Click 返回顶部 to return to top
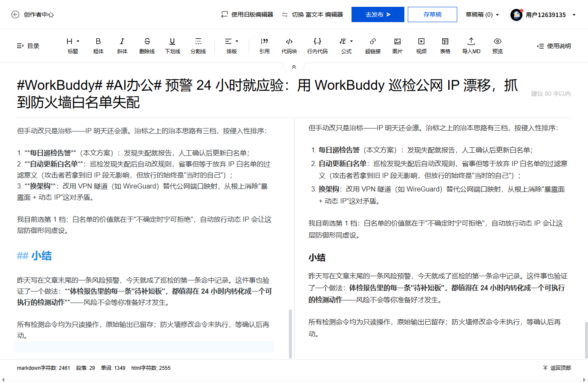 [557, 368]
